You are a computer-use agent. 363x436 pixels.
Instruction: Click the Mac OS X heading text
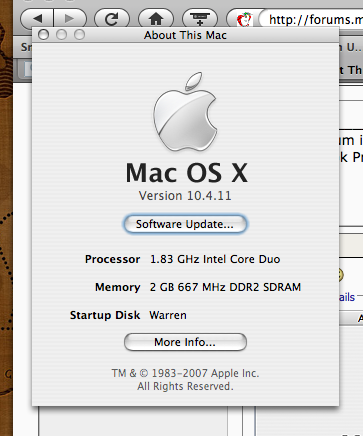tap(187, 173)
